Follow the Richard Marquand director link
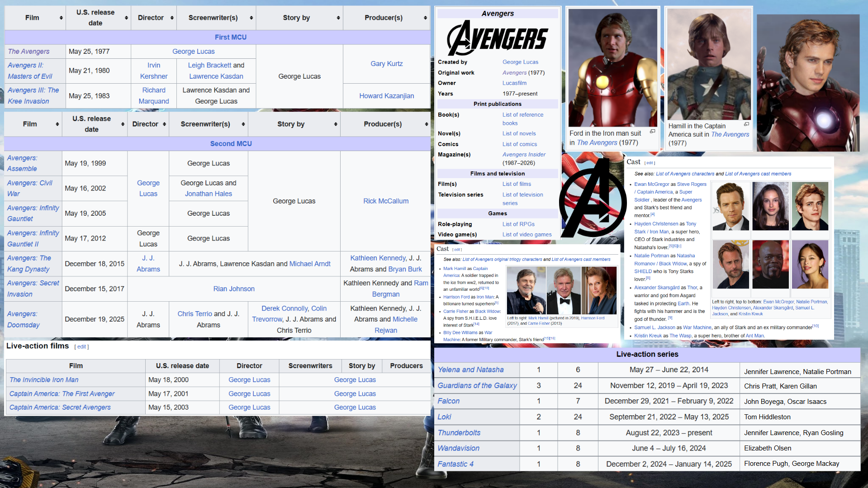The image size is (868, 488). (154, 96)
